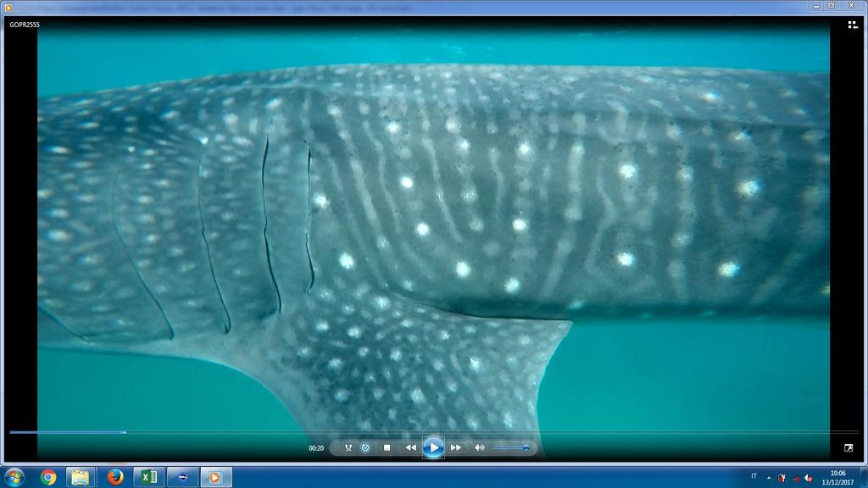Toggle repeat mode
Viewport: 868px width, 488px height.
pos(365,447)
